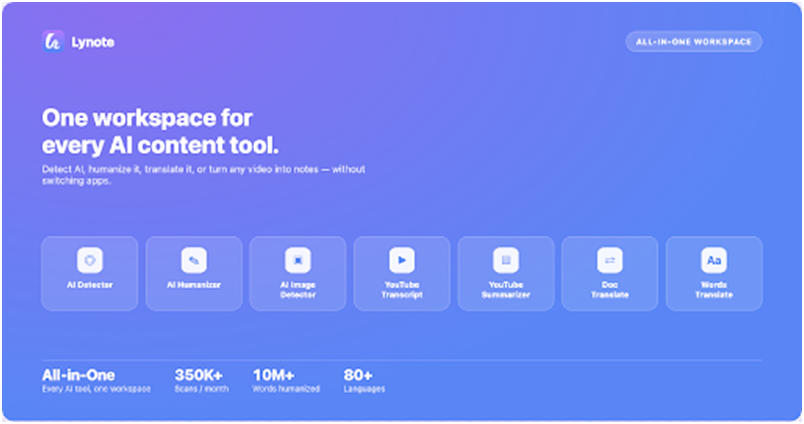Click the ALL-IN-ONE WORKSPACE badge
The height and width of the screenshot is (424, 804).
pyautogui.click(x=694, y=42)
